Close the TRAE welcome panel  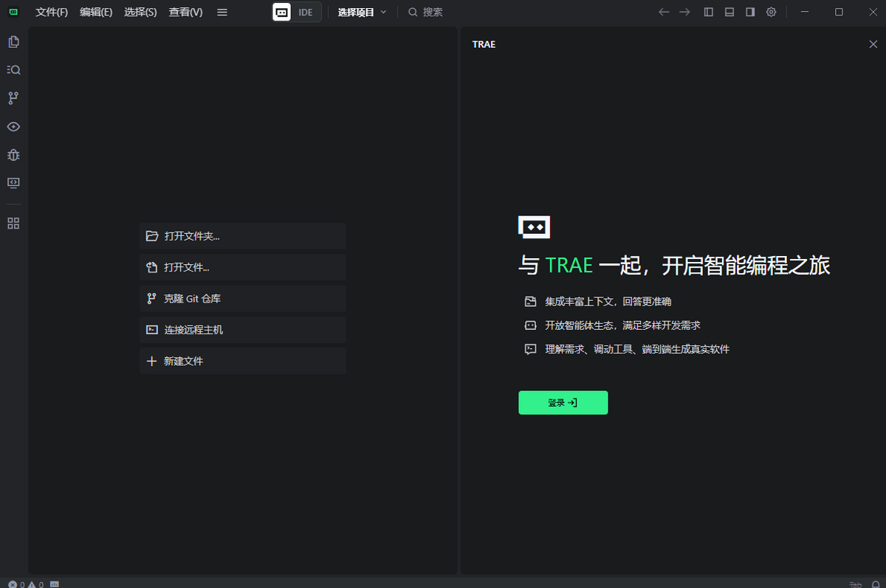pyautogui.click(x=873, y=44)
